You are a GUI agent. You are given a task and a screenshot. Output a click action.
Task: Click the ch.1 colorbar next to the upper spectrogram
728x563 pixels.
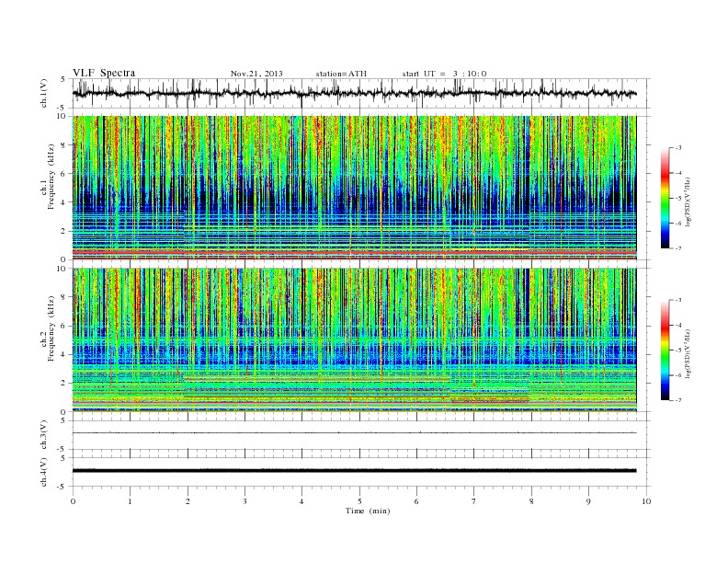pos(665,198)
